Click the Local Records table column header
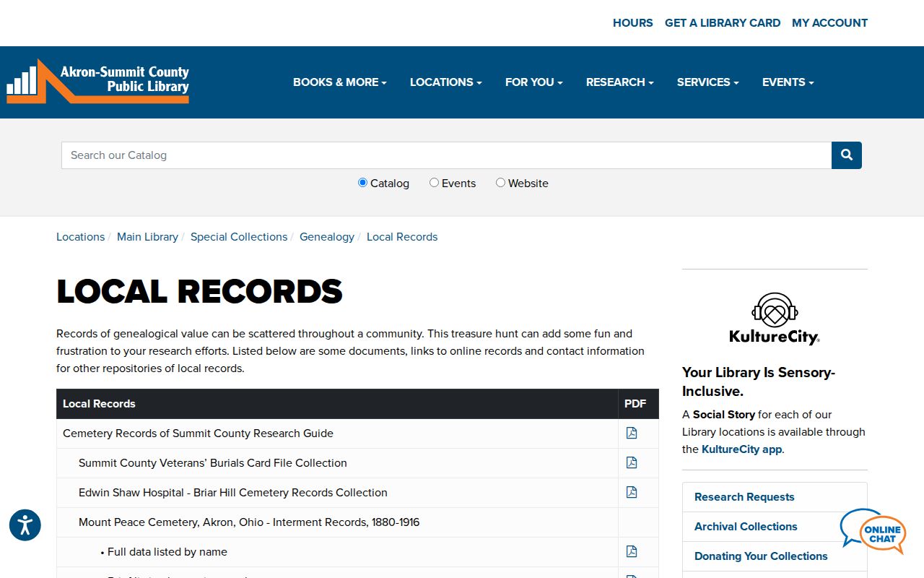This screenshot has width=924, height=578. [337, 404]
